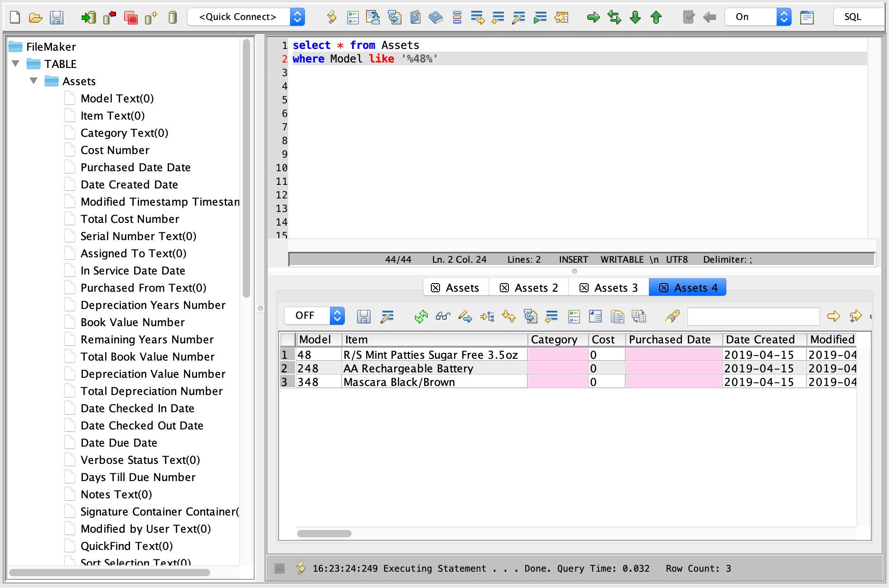889x588 pixels.
Task: Select the 'Cost Number' field in tree
Action: [x=115, y=150]
